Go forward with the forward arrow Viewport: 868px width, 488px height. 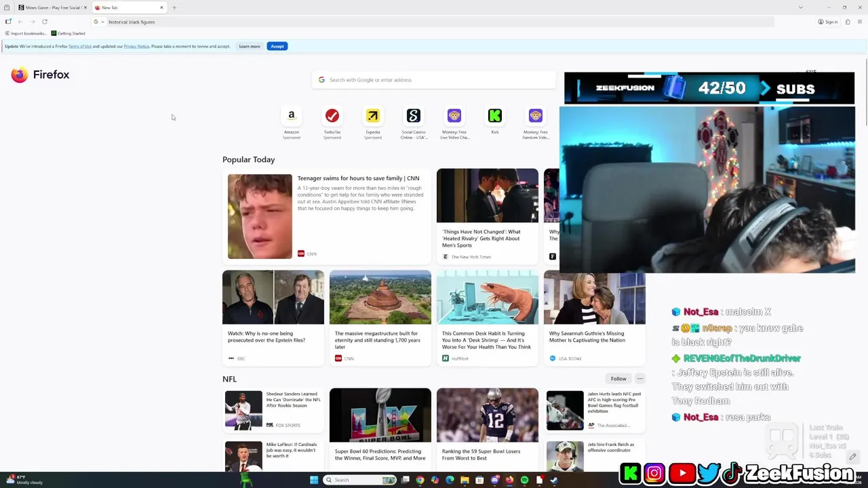tap(33, 22)
